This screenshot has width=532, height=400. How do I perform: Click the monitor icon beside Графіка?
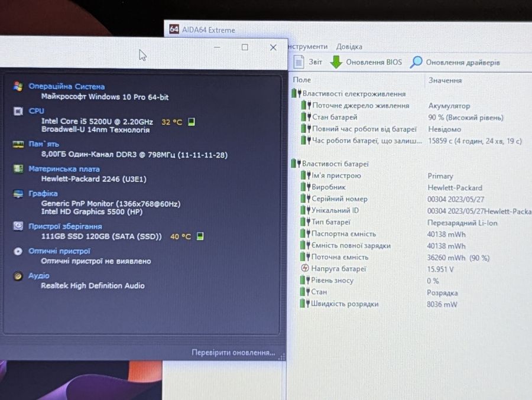point(18,193)
